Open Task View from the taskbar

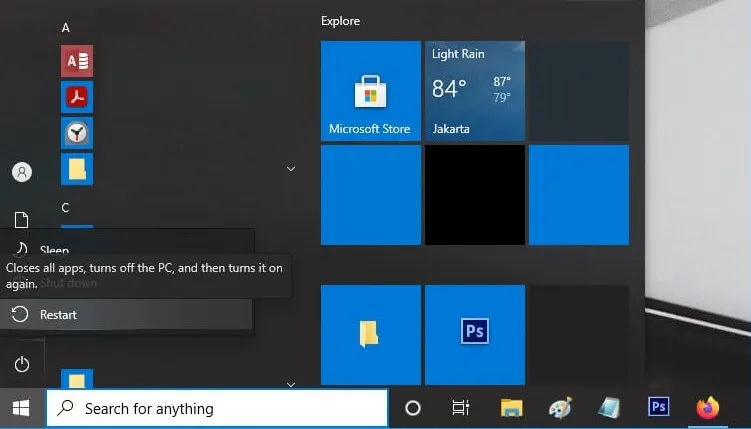(x=461, y=408)
